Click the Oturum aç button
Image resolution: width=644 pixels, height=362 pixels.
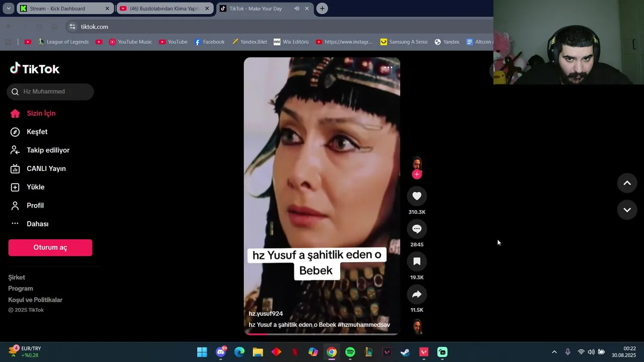[50, 247]
